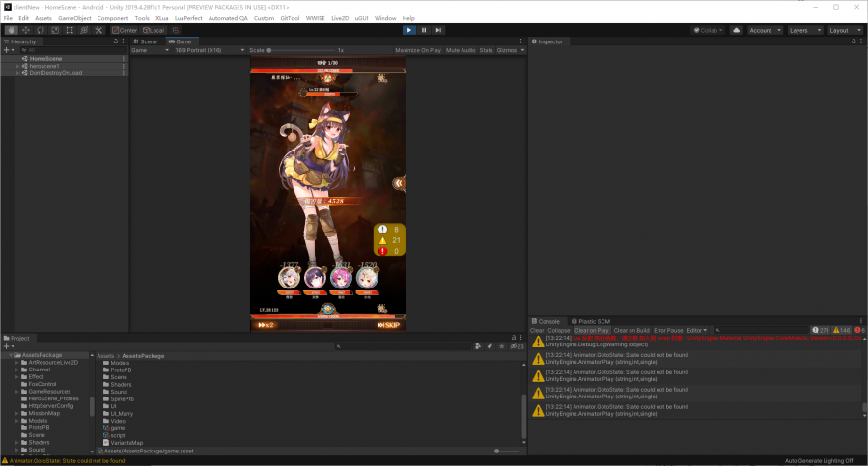
Task: Click the VariantsMap file icon
Action: [x=106, y=442]
